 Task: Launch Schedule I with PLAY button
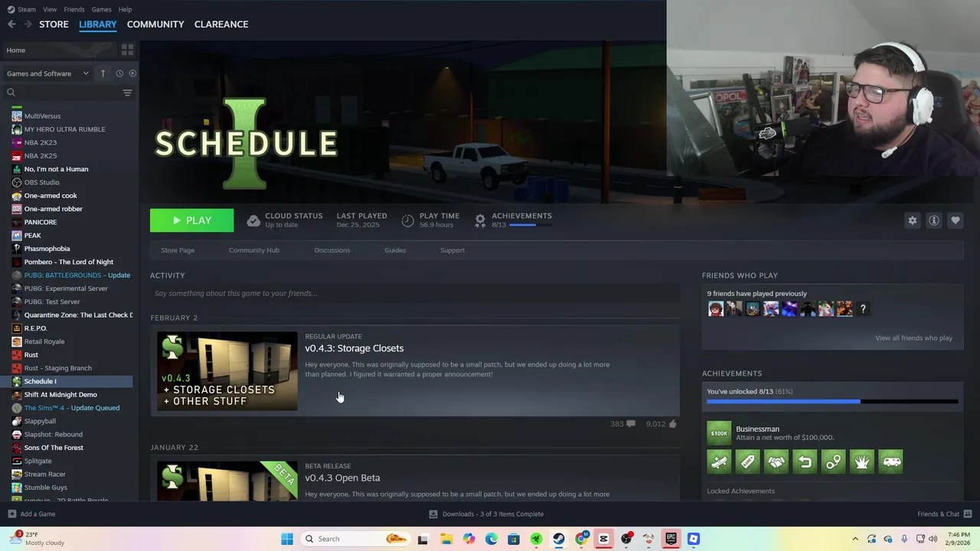[x=191, y=220]
